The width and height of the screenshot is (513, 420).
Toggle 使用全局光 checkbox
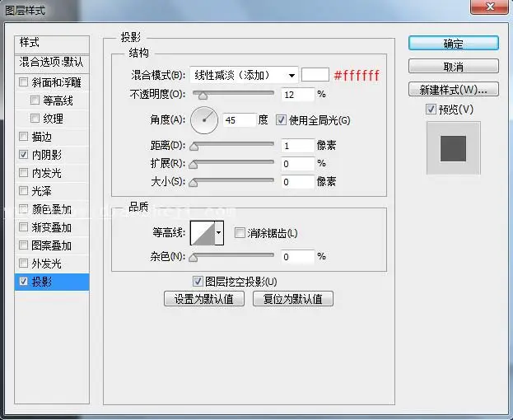tap(281, 119)
